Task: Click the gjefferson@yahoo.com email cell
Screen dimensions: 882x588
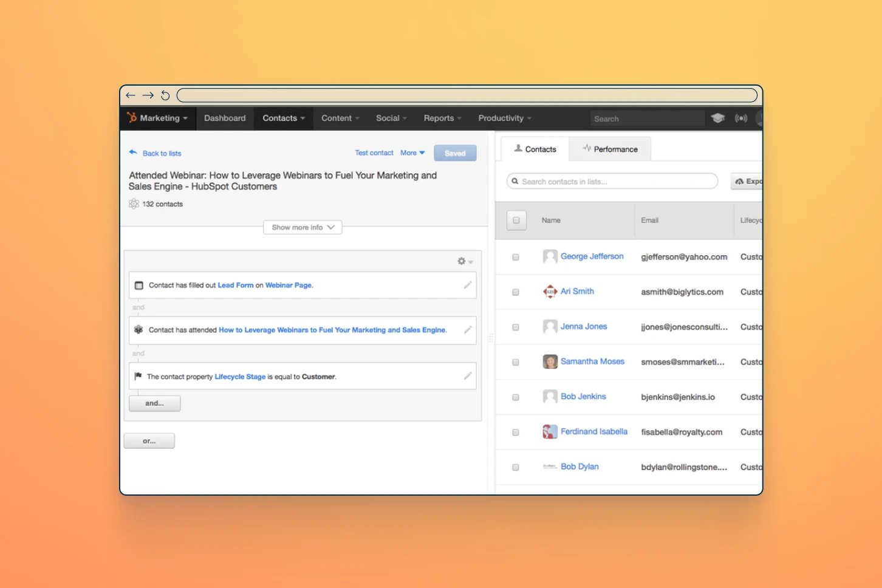Action: [x=684, y=257]
